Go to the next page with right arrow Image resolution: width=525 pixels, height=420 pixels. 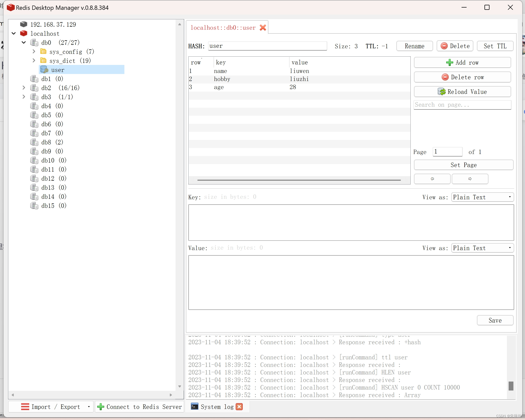pos(470,179)
